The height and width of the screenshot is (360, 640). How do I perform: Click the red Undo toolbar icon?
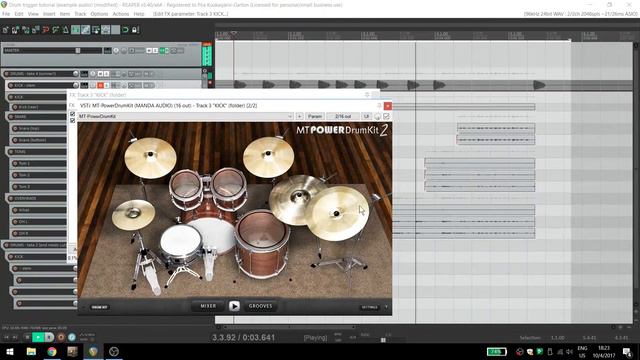click(46, 30)
